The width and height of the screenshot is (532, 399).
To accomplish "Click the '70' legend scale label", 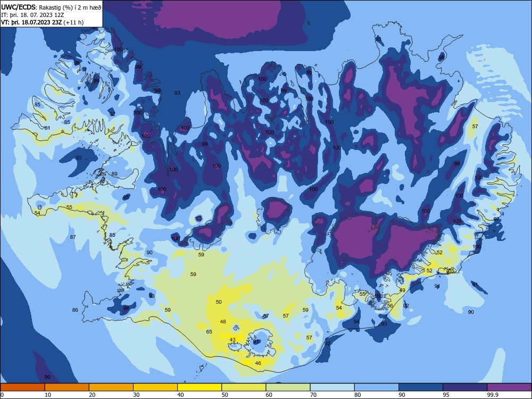I will [313, 395].
